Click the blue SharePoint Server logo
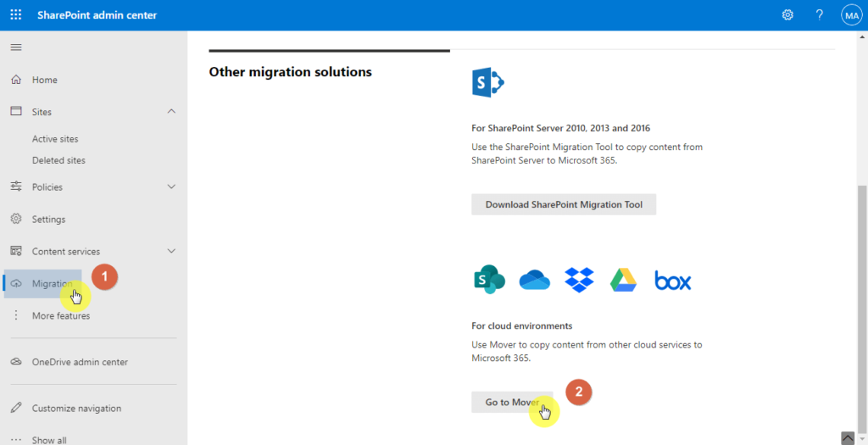868x445 pixels. coord(487,84)
